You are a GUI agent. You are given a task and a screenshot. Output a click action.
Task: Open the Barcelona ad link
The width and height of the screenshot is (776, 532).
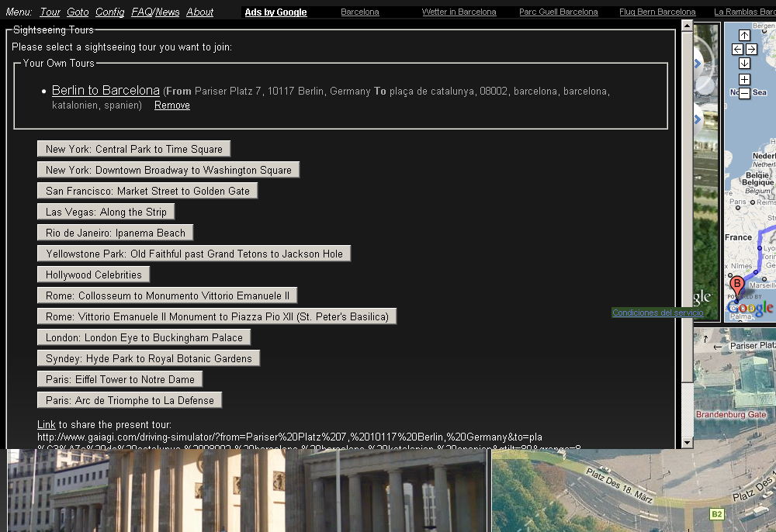[360, 12]
